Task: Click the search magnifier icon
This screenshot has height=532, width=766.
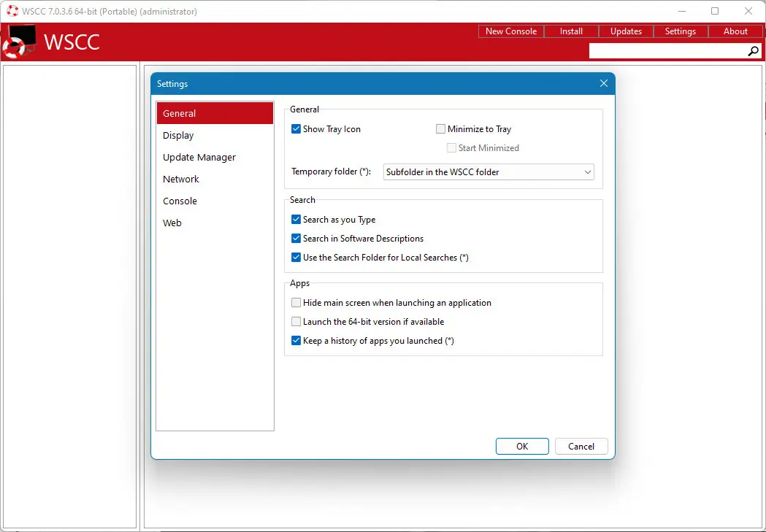Action: click(753, 51)
